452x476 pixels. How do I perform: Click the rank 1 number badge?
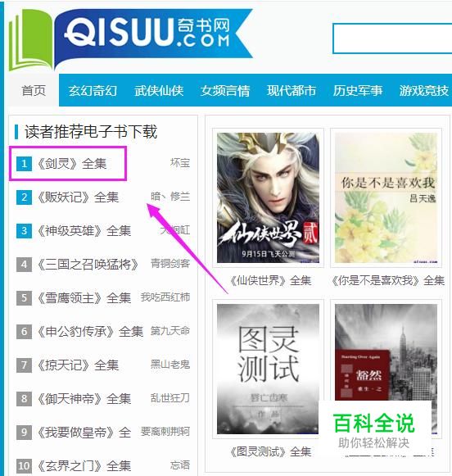(24, 164)
